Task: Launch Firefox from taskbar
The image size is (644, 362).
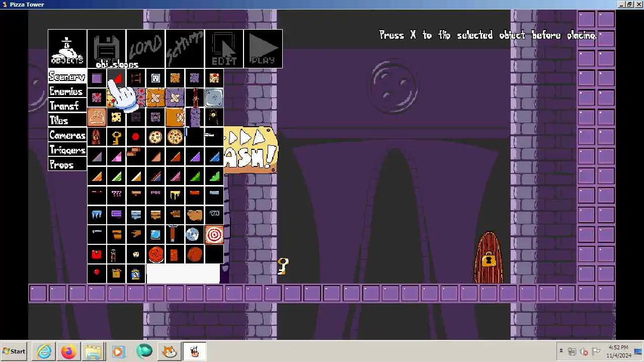Action: [x=69, y=351]
